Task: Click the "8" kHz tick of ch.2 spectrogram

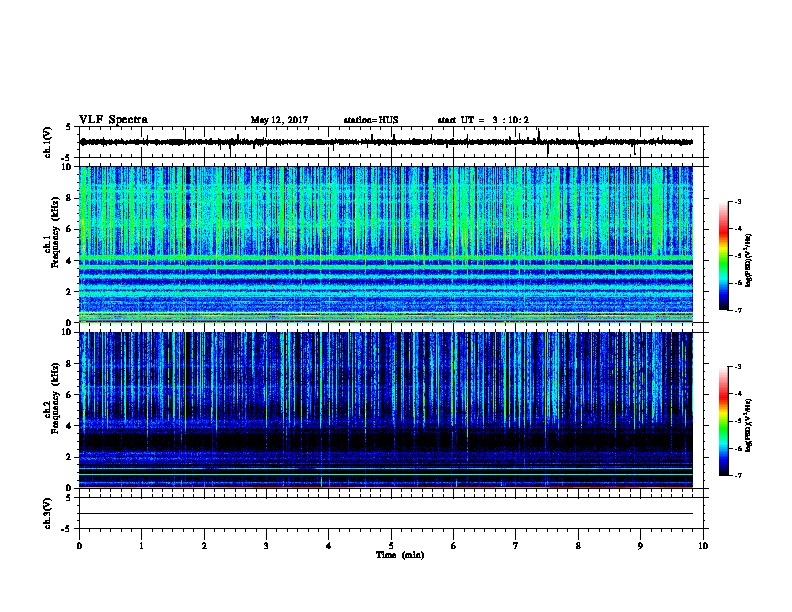Action: click(69, 364)
